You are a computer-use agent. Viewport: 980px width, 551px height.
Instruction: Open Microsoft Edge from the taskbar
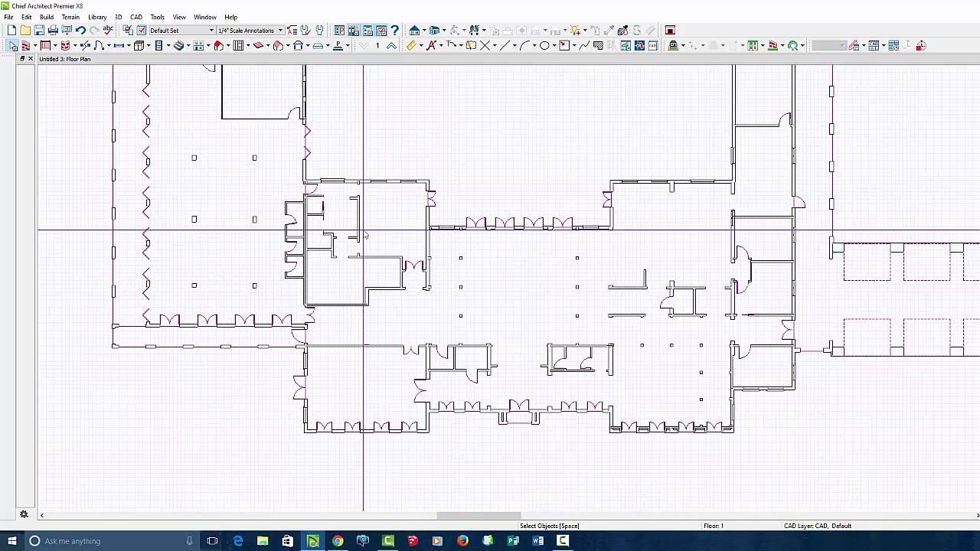pyautogui.click(x=238, y=541)
